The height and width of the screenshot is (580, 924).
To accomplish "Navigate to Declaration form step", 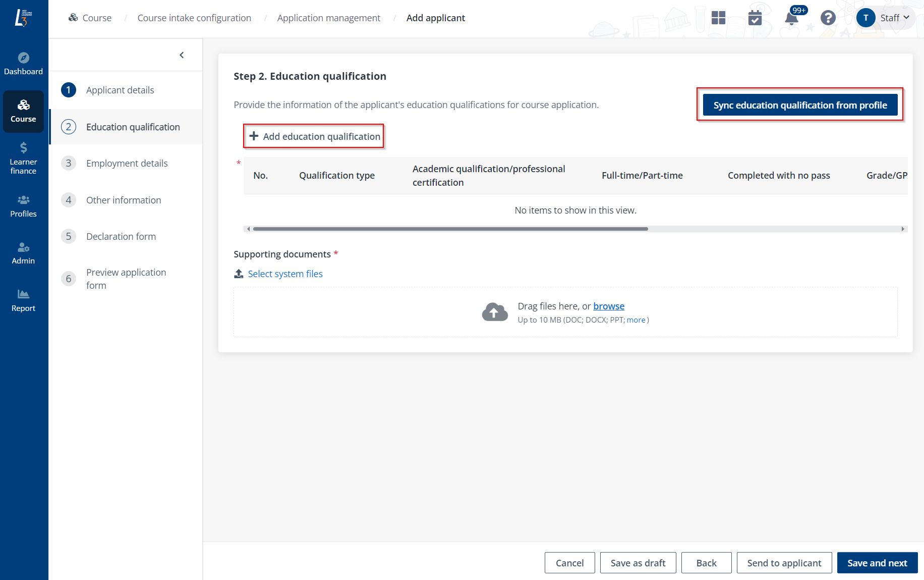I will point(121,237).
